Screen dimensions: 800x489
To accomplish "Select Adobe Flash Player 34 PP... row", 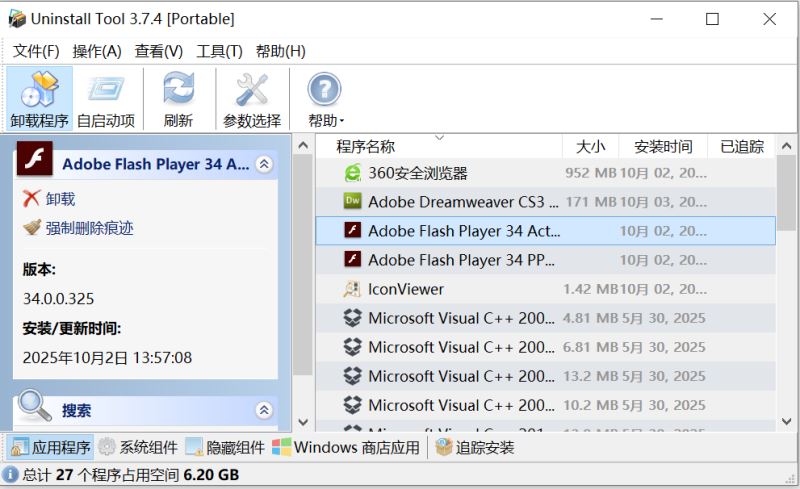I will click(x=545, y=260).
